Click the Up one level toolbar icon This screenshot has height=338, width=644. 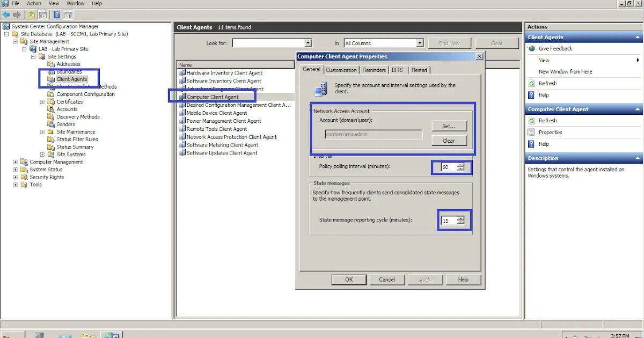point(32,14)
